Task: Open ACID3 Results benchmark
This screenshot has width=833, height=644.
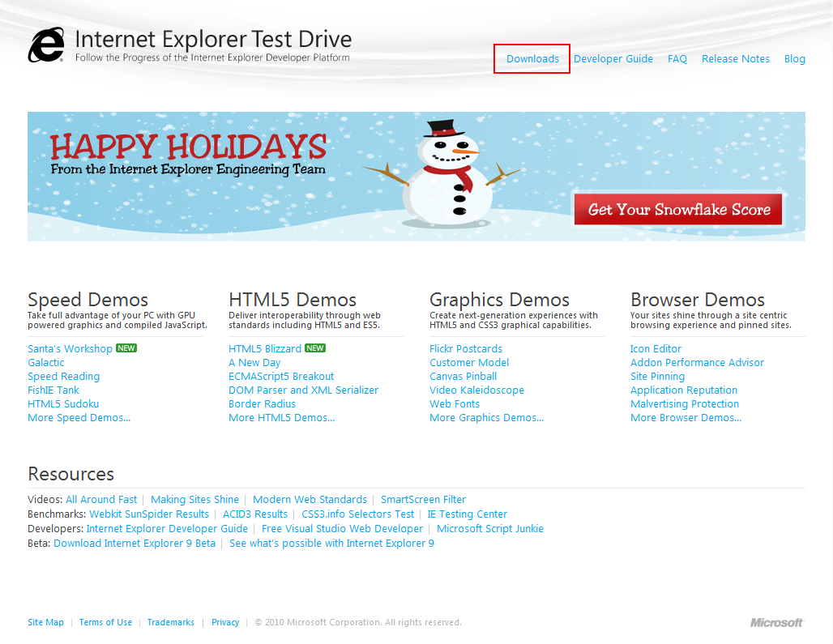Action: point(255,514)
